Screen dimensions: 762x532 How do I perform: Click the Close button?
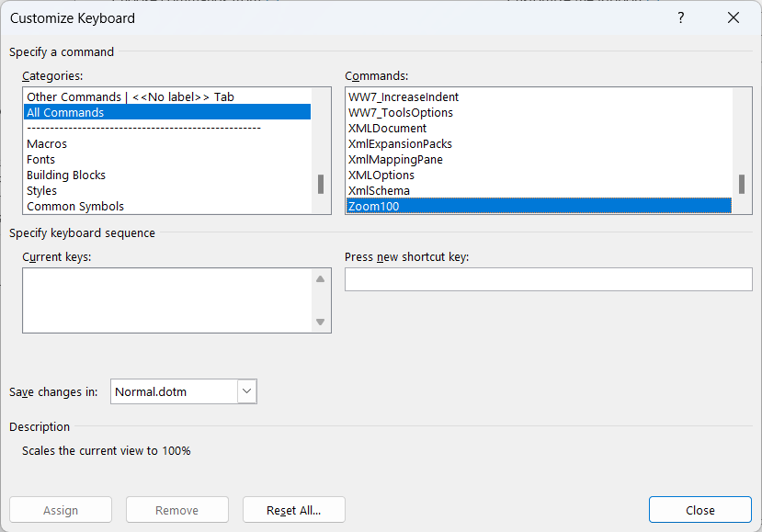[699, 509]
